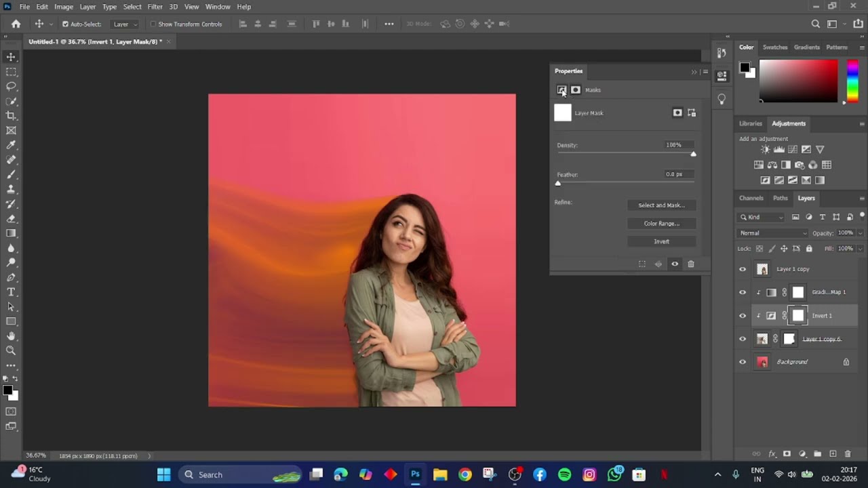
Task: Add a Curves adjustment
Action: pyautogui.click(x=793, y=149)
